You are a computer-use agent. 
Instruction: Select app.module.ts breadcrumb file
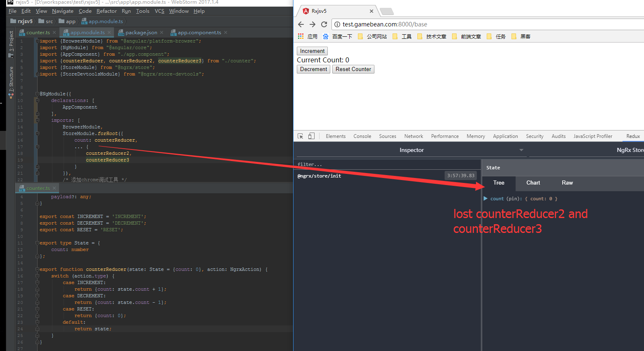(x=102, y=21)
